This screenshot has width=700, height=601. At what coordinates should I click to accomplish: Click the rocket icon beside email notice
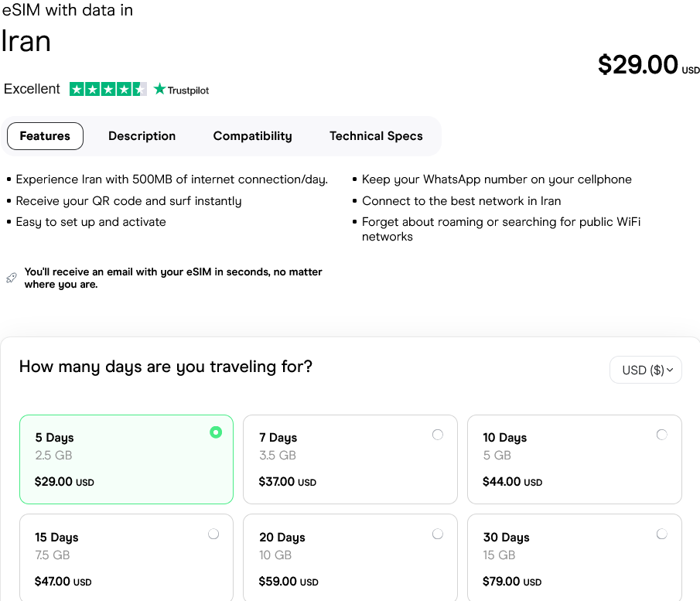(x=12, y=278)
